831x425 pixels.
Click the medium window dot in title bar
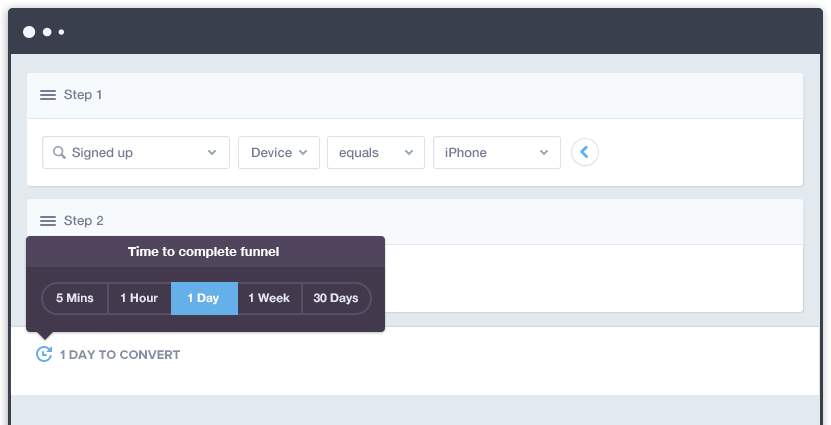pos(47,32)
